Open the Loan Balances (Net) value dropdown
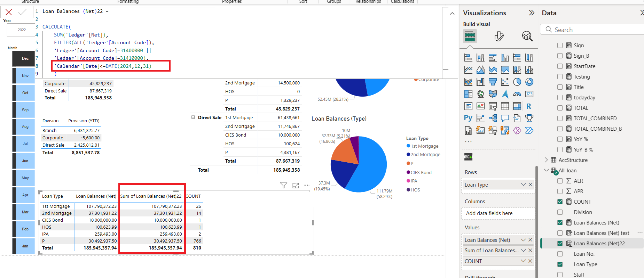Screen dimensions: 644x278 pos(523,240)
